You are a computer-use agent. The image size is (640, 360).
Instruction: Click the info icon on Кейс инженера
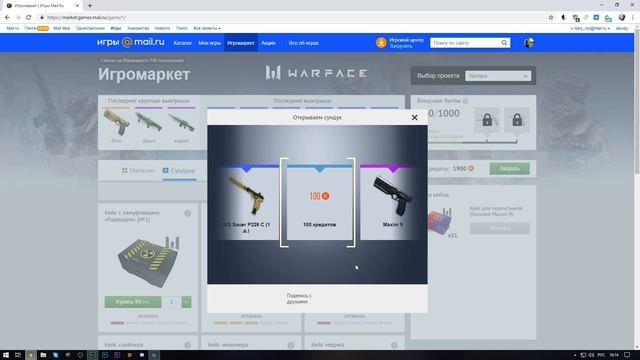point(291,345)
